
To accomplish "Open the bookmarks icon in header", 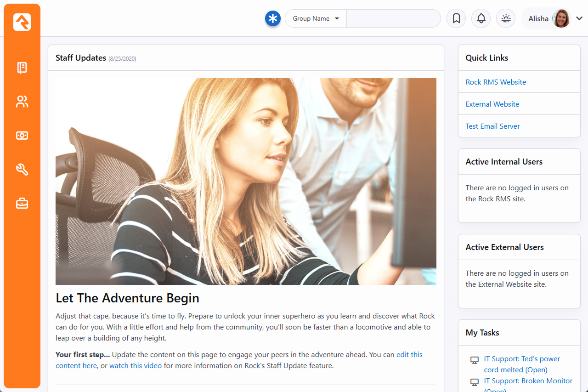I will click(x=456, y=19).
